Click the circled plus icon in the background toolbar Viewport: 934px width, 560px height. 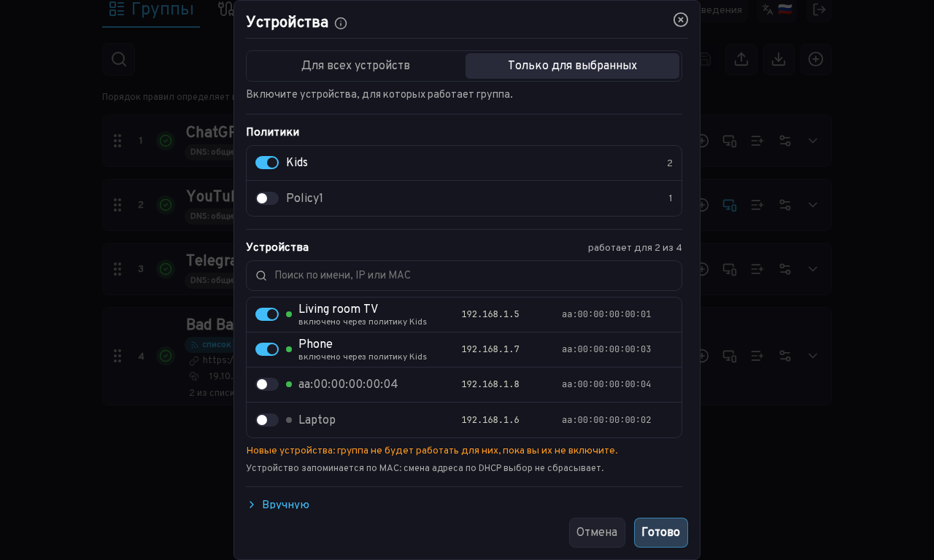click(816, 59)
